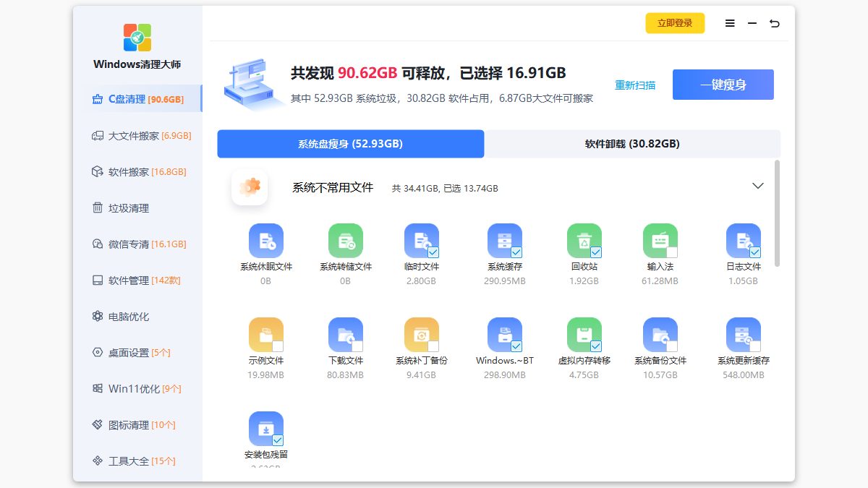Click the vertical scrollbar of file list
Screen dimensions: 868x488
point(778,213)
